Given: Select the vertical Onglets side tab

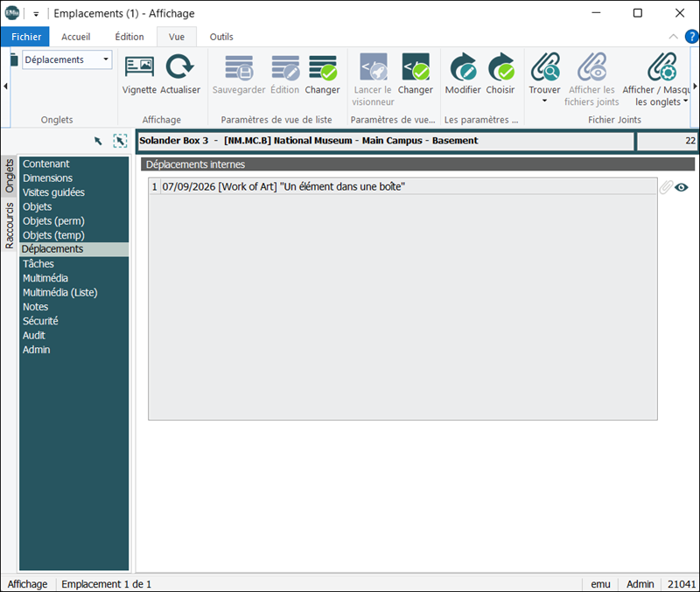Looking at the screenshot, I should (10, 176).
